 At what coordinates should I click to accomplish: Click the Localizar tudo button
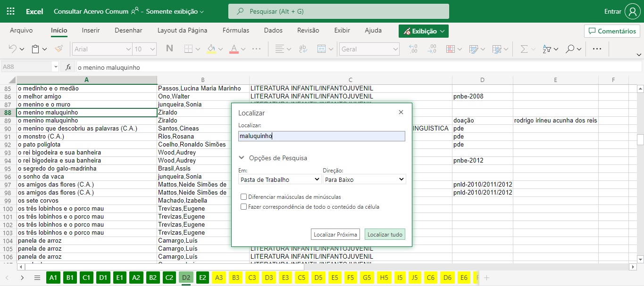385,235
